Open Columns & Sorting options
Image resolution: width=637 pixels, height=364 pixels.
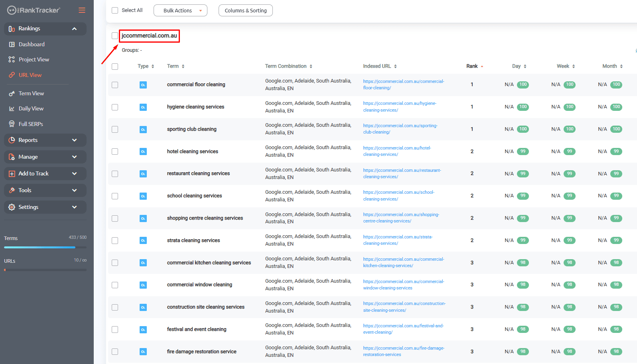245,11
